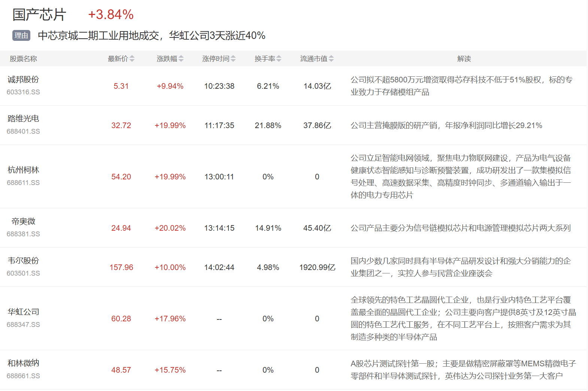Image resolution: width=588 pixels, height=391 pixels.
Task: Open 和林微纳 stock name link
Action: (x=23, y=363)
